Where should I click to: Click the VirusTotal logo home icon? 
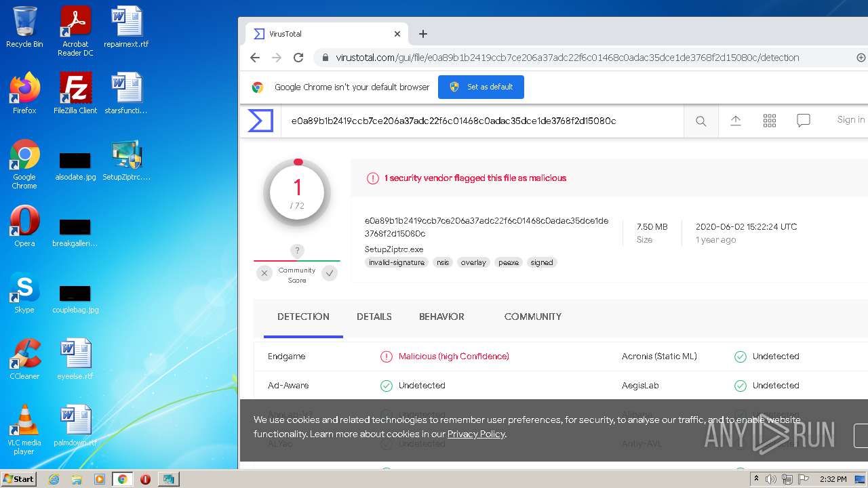260,121
